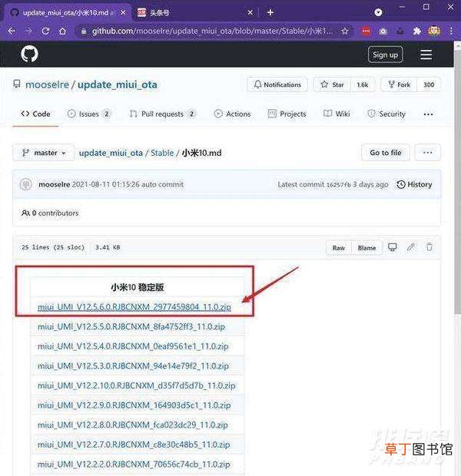
Task: Open the GitHub hamburger menu
Action: (426, 55)
